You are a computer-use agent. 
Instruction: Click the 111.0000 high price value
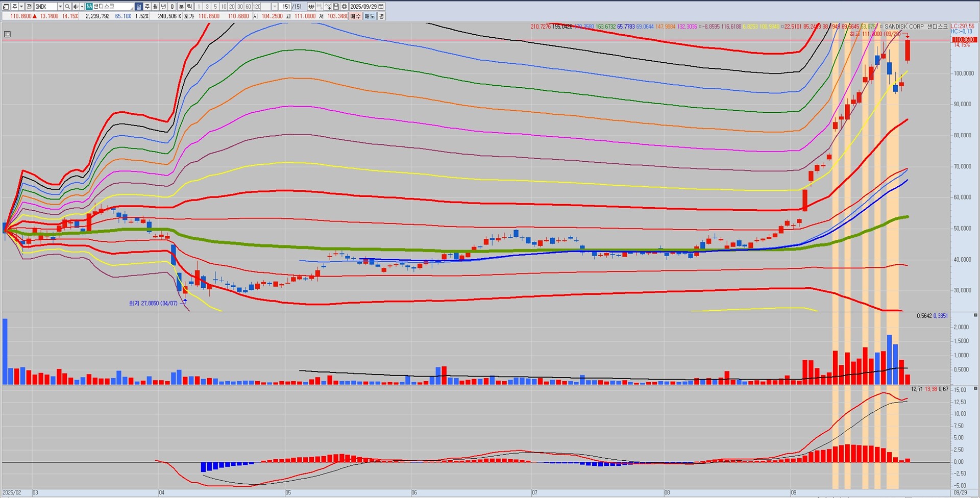point(305,16)
